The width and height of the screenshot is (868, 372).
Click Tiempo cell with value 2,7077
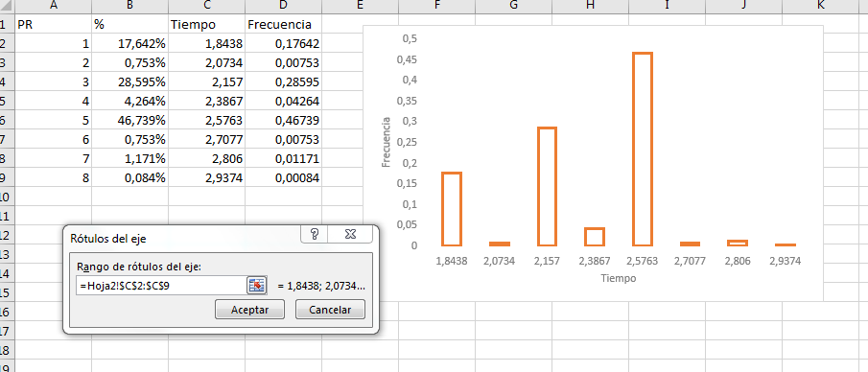click(x=207, y=140)
